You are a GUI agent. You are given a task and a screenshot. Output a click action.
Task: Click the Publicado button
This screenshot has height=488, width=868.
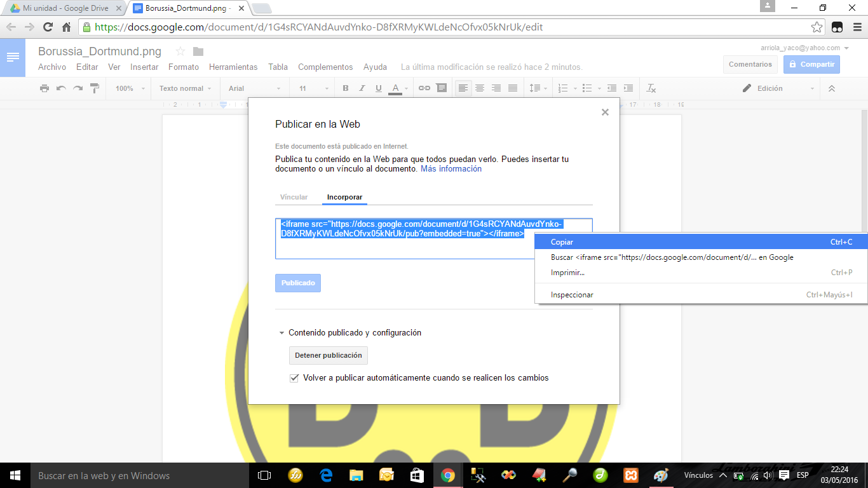(298, 283)
